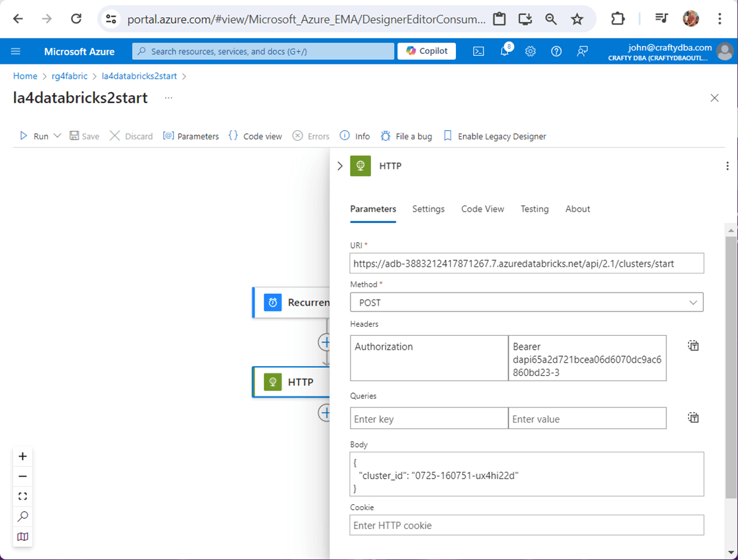This screenshot has width=738, height=560.
Task: Bookmark this page with star icon
Action: pos(577,19)
